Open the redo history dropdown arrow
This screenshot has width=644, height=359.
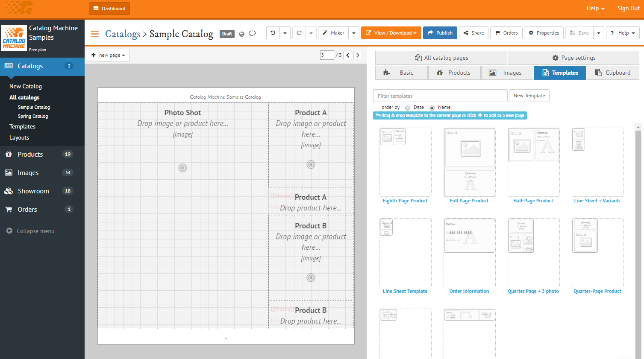pyautogui.click(x=311, y=33)
